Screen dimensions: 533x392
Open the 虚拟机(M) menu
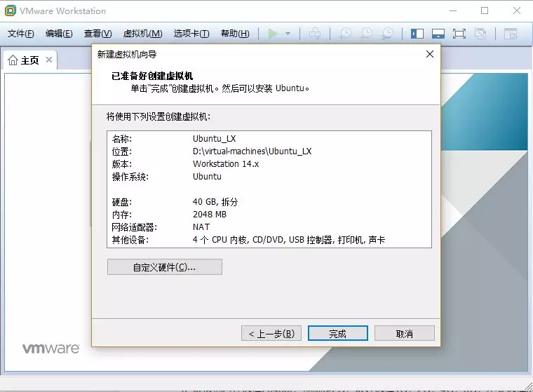point(142,34)
